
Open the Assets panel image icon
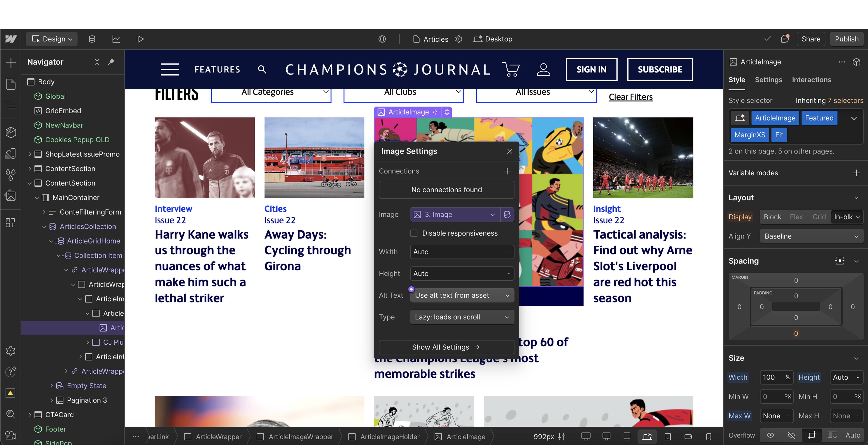[x=11, y=196]
